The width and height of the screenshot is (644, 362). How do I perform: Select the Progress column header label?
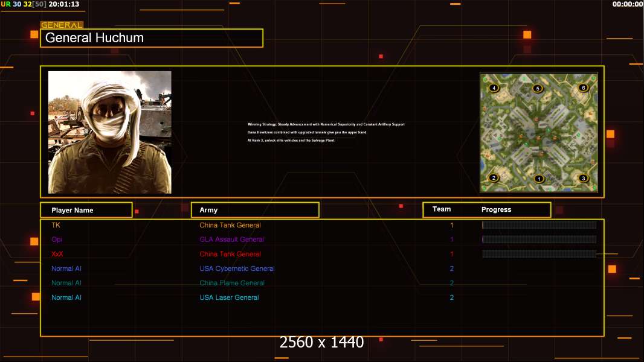(x=496, y=209)
